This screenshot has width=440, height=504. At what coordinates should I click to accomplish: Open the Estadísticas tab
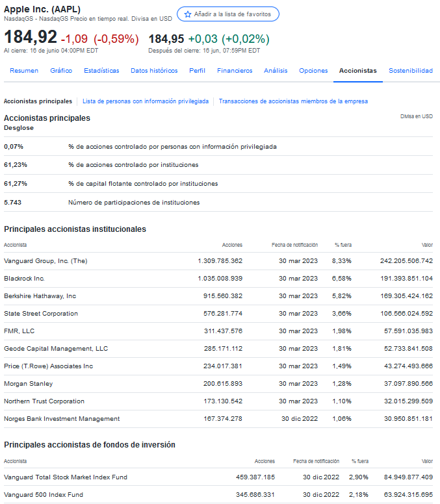[x=101, y=71]
